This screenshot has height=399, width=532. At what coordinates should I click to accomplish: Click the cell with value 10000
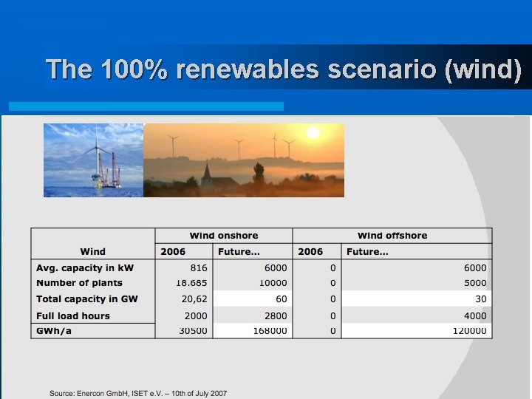point(253,282)
